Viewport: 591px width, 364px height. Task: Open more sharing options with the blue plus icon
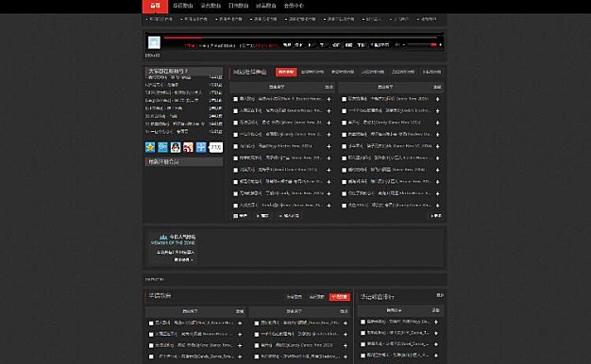point(201,147)
